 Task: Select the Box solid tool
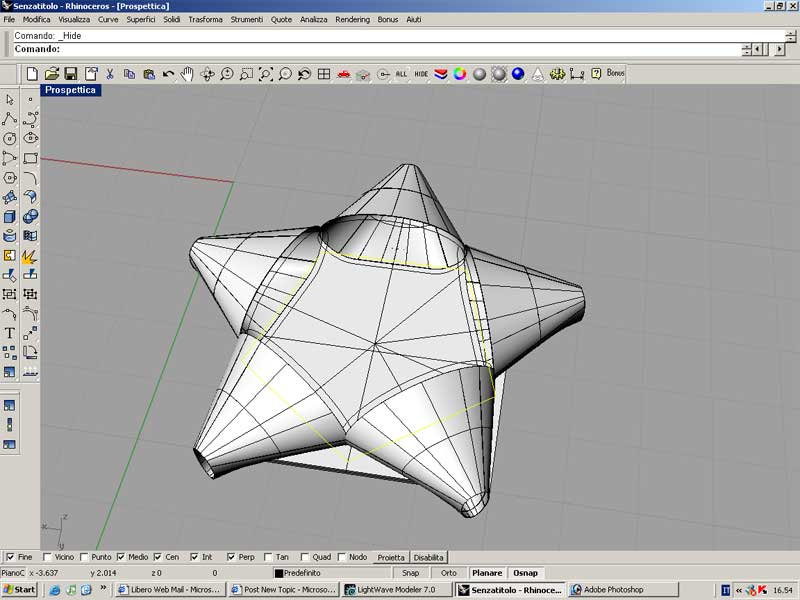[x=10, y=216]
